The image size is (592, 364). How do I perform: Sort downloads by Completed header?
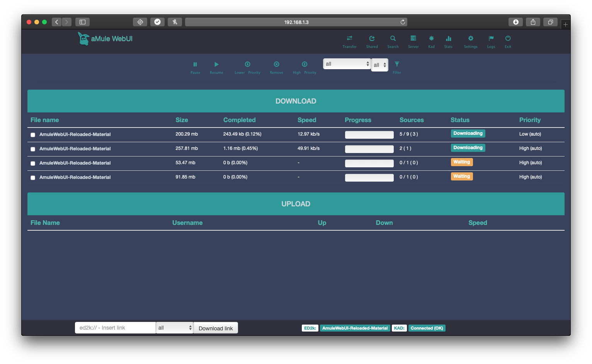[239, 120]
